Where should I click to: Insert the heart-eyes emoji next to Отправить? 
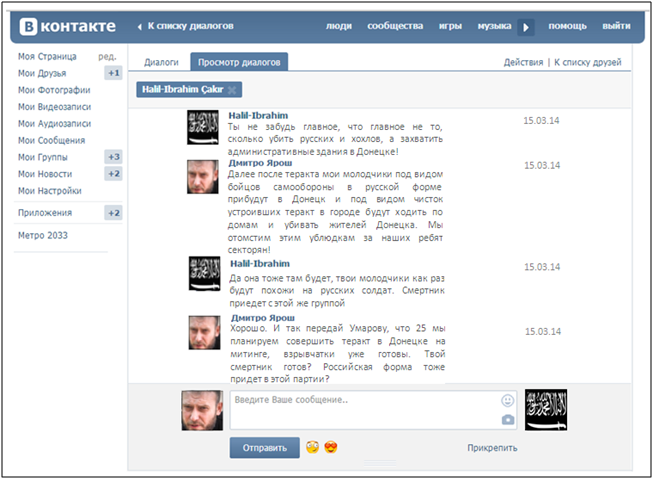click(331, 446)
